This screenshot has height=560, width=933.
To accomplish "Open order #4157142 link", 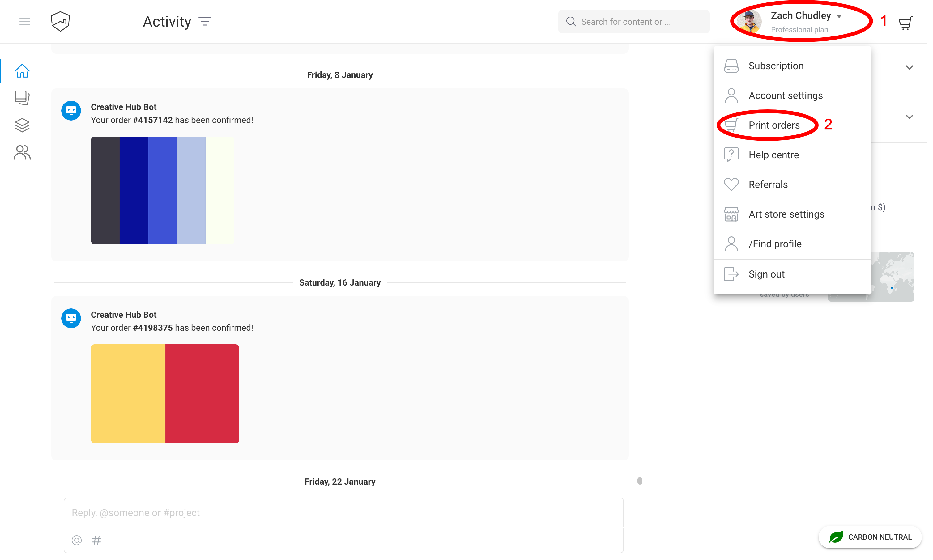I will (152, 120).
